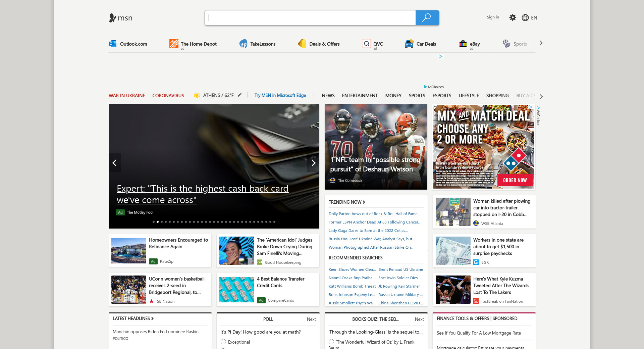Jump to the first carousel dot
This screenshot has width=644, height=349.
[x=154, y=222]
